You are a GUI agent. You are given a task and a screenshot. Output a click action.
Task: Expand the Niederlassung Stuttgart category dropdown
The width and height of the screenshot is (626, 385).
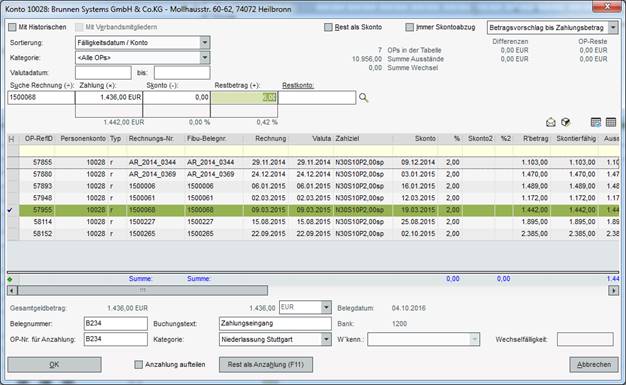click(326, 339)
